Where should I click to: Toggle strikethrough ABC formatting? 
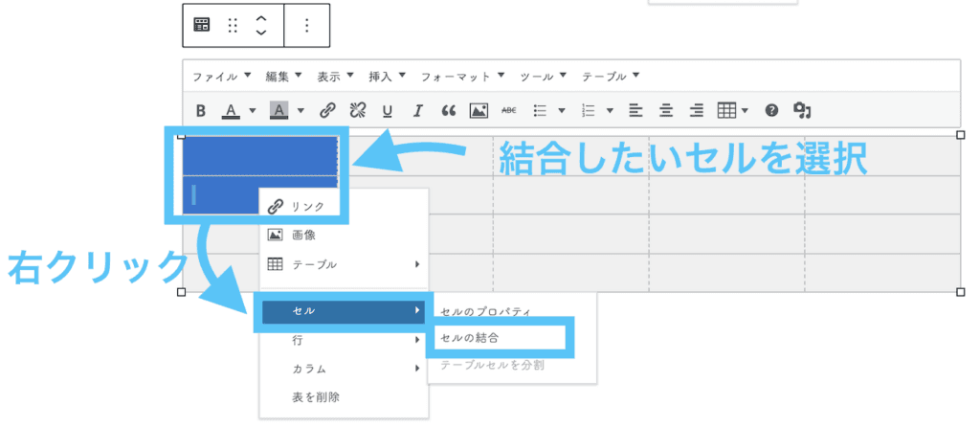509,111
